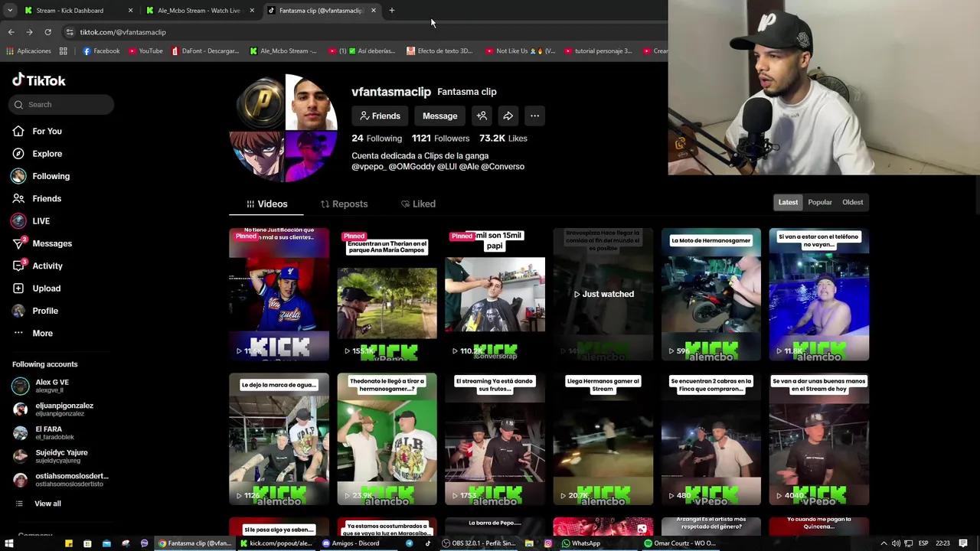Open the For You feed
This screenshot has width=980, height=551.
[47, 131]
